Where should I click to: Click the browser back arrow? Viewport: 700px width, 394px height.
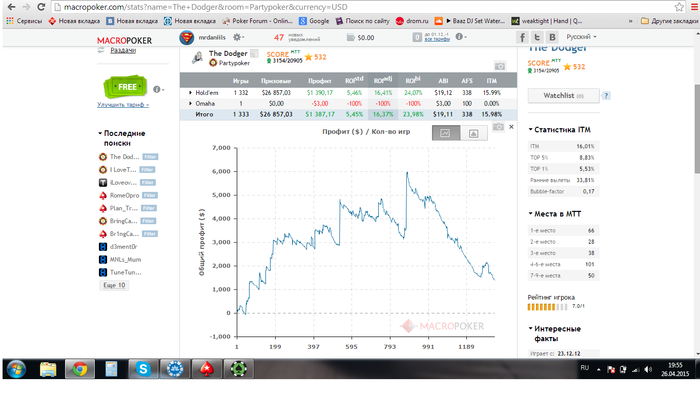pos(11,7)
